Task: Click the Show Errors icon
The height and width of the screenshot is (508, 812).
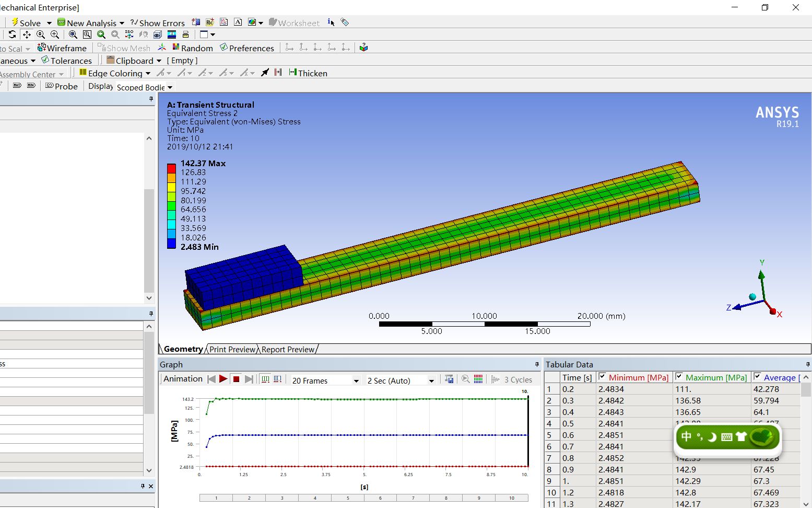Action: [158, 22]
